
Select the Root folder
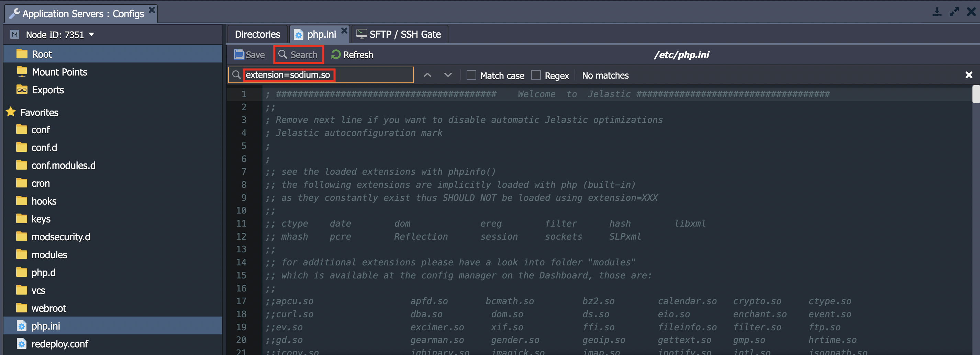click(113, 54)
